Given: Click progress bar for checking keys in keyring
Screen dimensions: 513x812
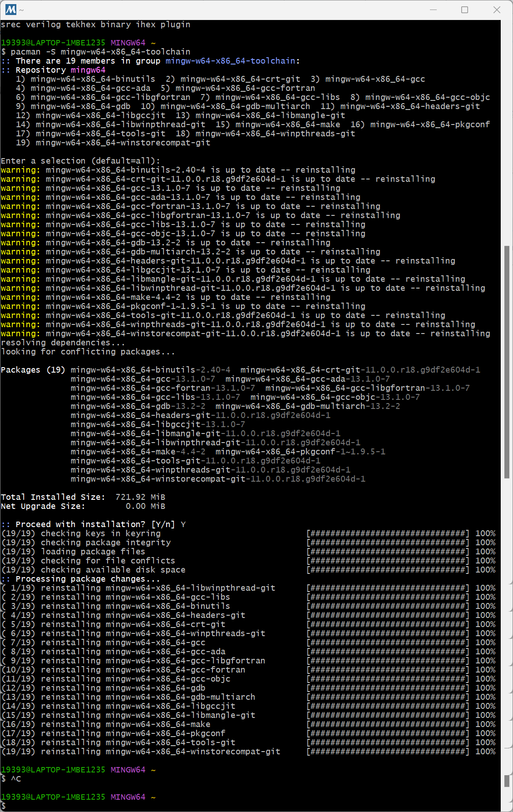Looking at the screenshot, I should (x=388, y=533).
